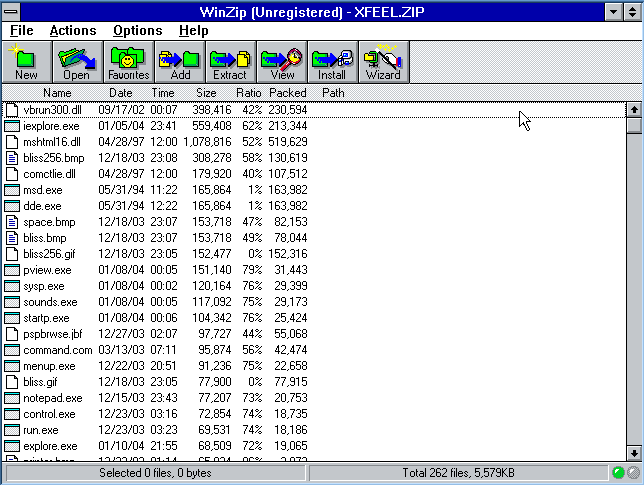Select the startp.exe file name
Image resolution: width=644 pixels, height=485 pixels.
46,318
